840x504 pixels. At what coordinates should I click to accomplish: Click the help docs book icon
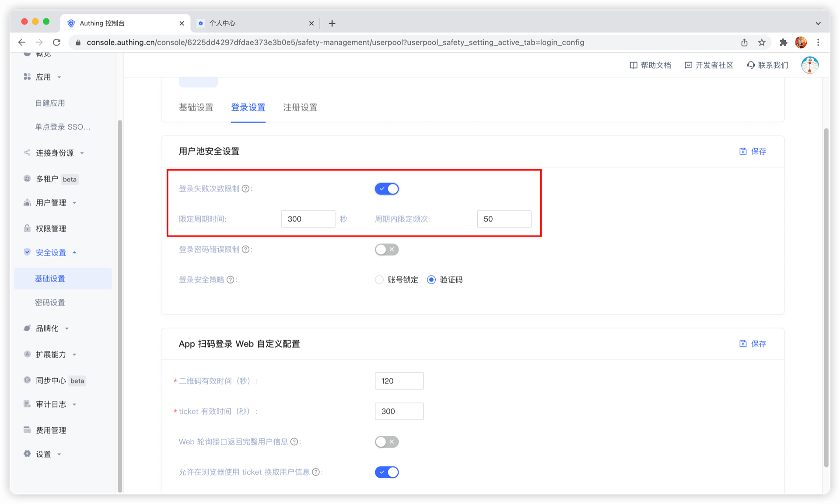(633, 65)
